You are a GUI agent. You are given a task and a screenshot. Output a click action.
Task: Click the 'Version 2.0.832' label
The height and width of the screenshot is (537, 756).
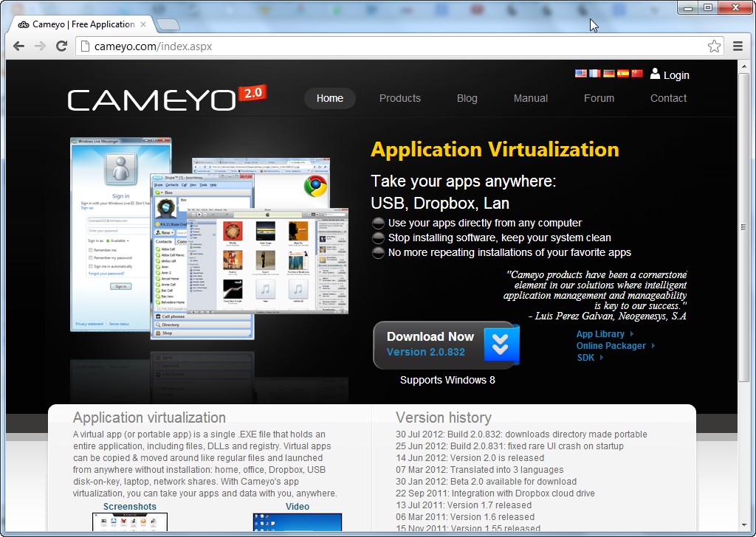[x=426, y=352]
